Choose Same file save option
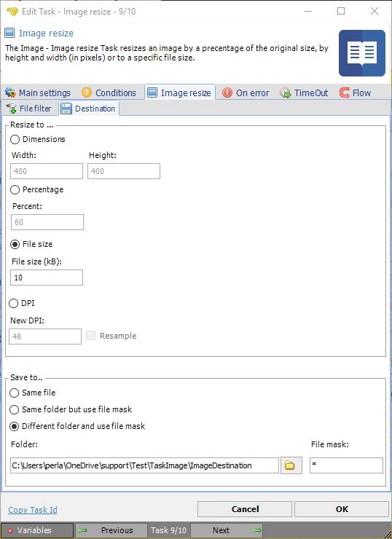The width and height of the screenshot is (392, 539). [x=14, y=393]
